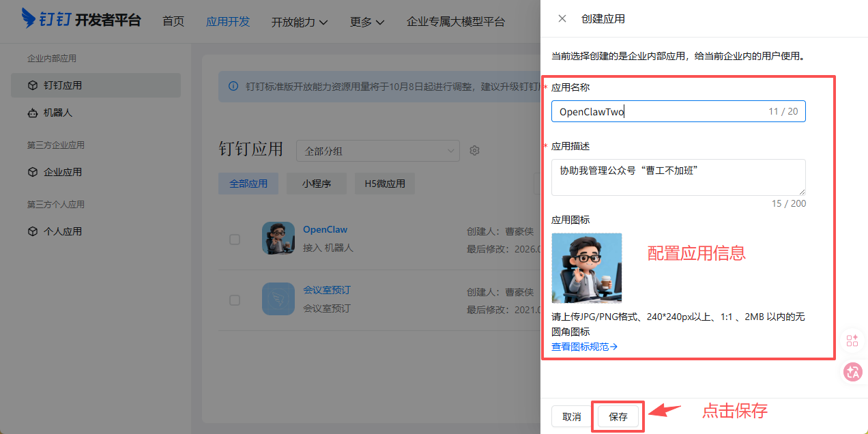Viewport: 868px width, 434px height.
Task: Check the OpenClaw row checkbox
Action: point(235,240)
